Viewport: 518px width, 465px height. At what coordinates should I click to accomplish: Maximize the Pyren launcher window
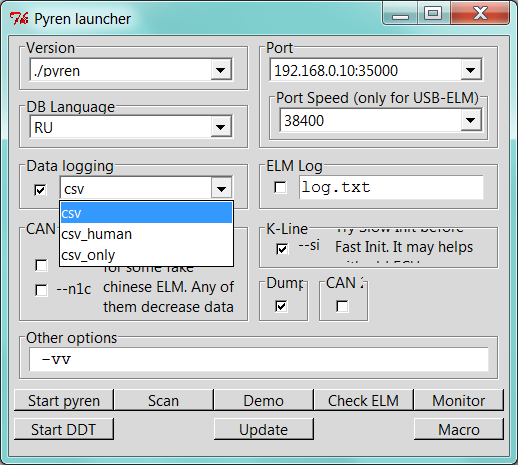pos(433,14)
